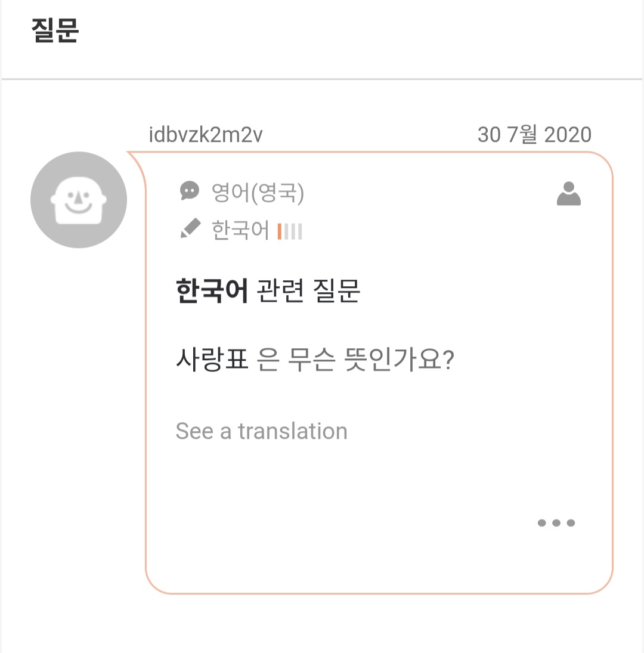Click the divider line under the 질문 header
Screen dimensions: 644x653
tap(322, 79)
